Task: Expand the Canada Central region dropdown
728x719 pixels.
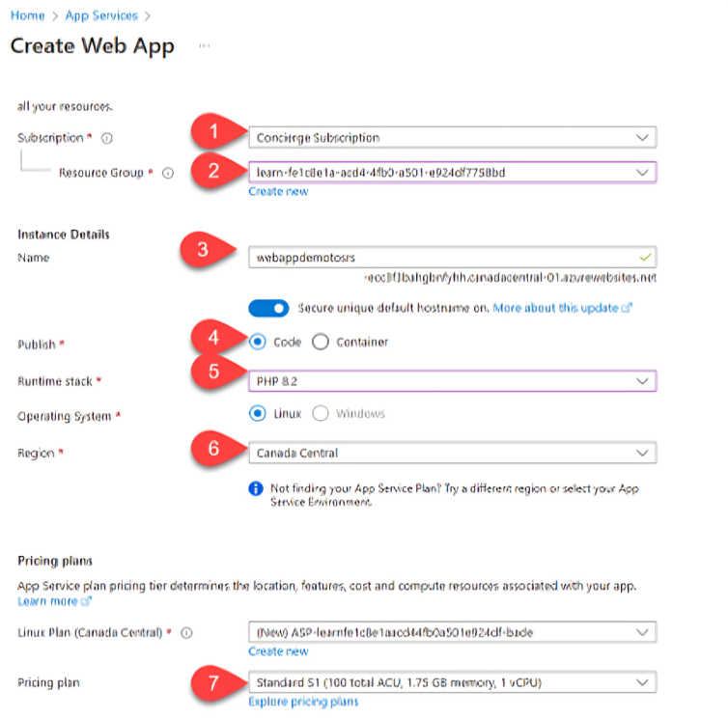Action: 452,453
